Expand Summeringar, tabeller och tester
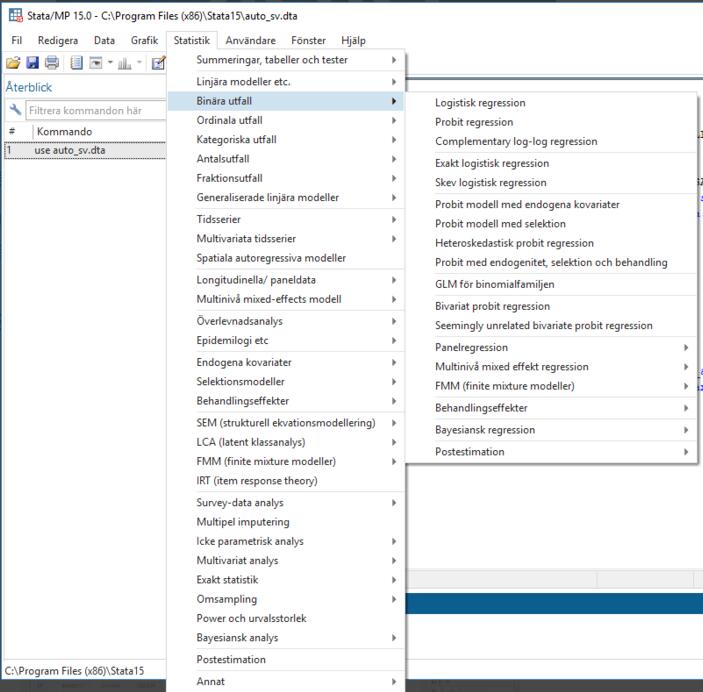Viewport: 703px width, 692px height. 286,60
